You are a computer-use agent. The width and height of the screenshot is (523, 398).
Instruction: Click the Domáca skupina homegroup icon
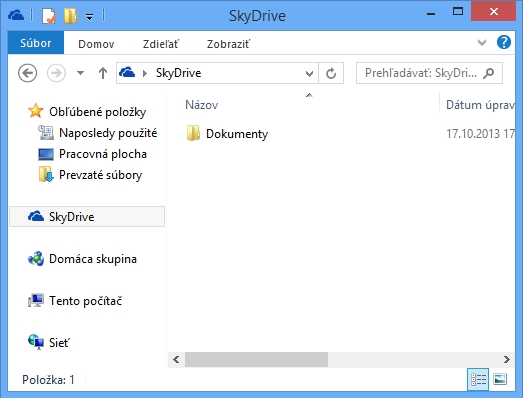[x=36, y=259]
